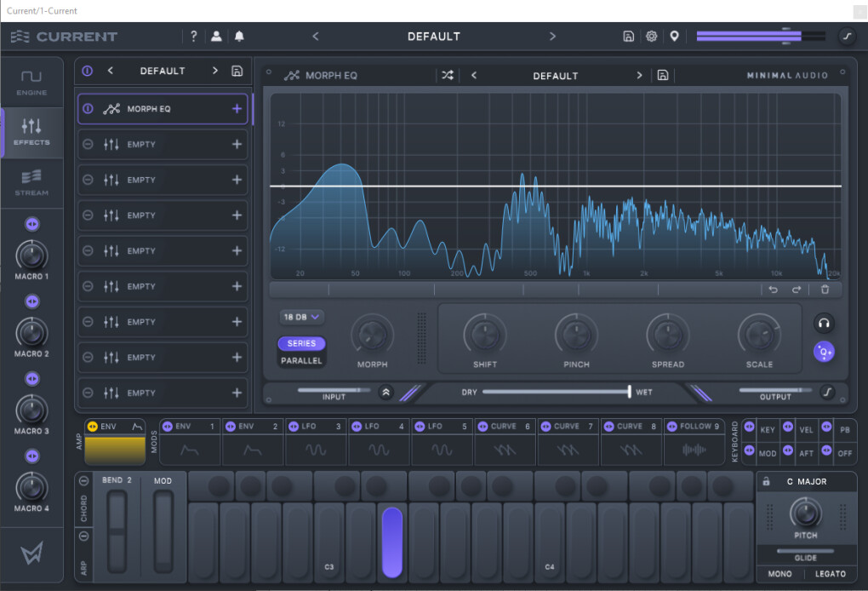Add effect in first EMPTY slot
868x591 pixels.
pos(237,144)
